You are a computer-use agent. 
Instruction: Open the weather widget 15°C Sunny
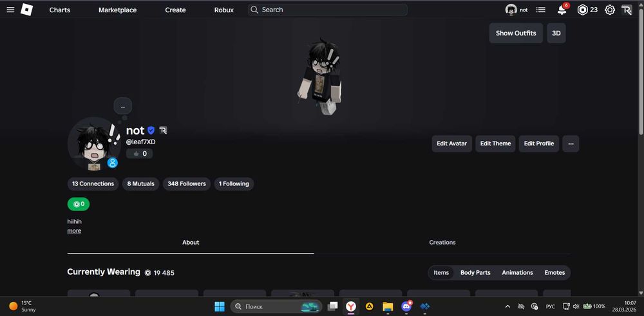[x=23, y=306]
